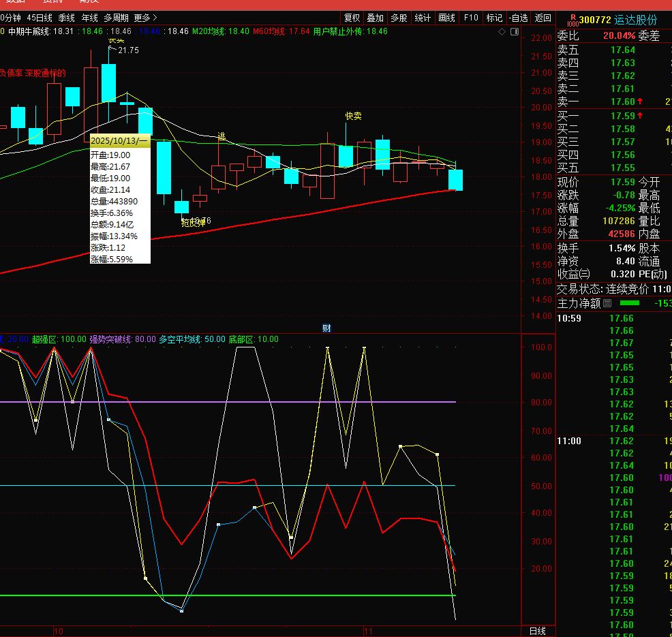Click the 22.00 price axis label
The width and height of the screenshot is (672, 637).
pos(541,38)
